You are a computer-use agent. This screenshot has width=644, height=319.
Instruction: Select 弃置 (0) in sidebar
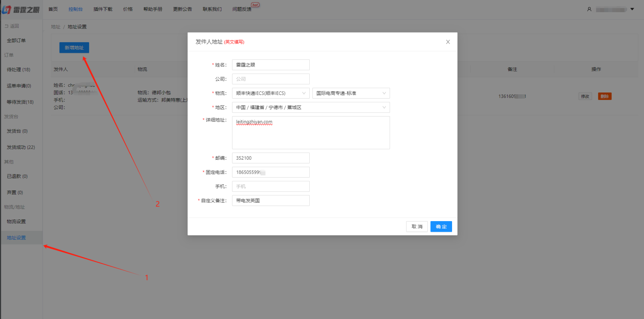tap(15, 192)
